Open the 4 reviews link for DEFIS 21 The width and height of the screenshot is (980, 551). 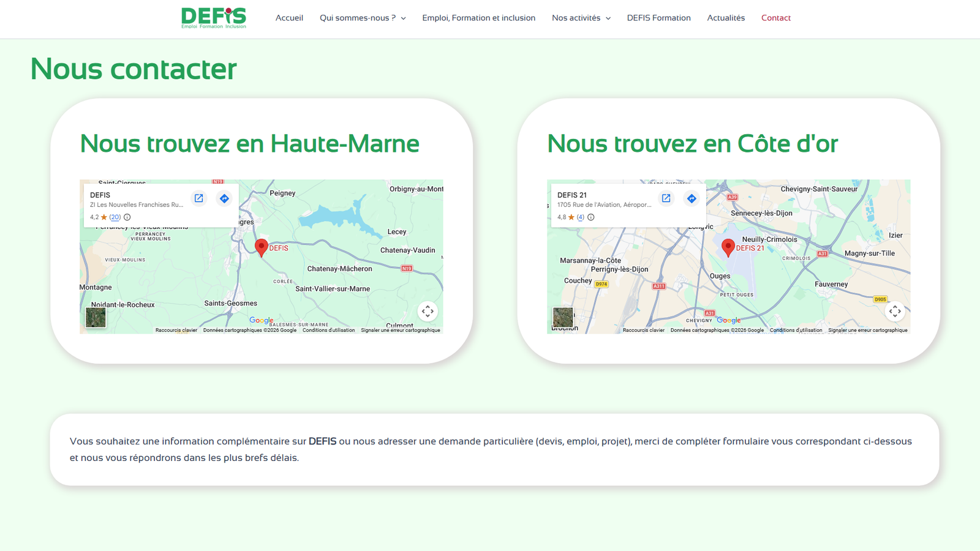pyautogui.click(x=581, y=217)
